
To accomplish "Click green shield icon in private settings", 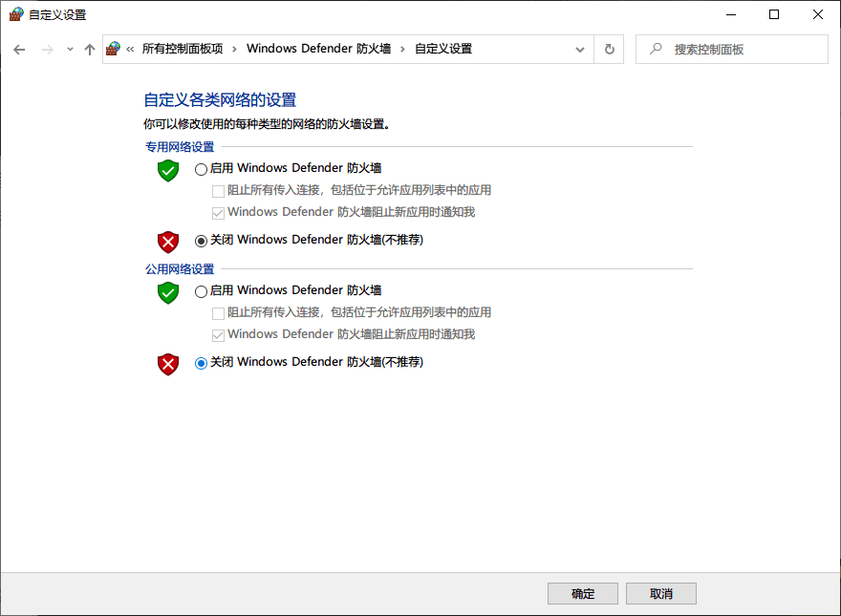I will (168, 171).
